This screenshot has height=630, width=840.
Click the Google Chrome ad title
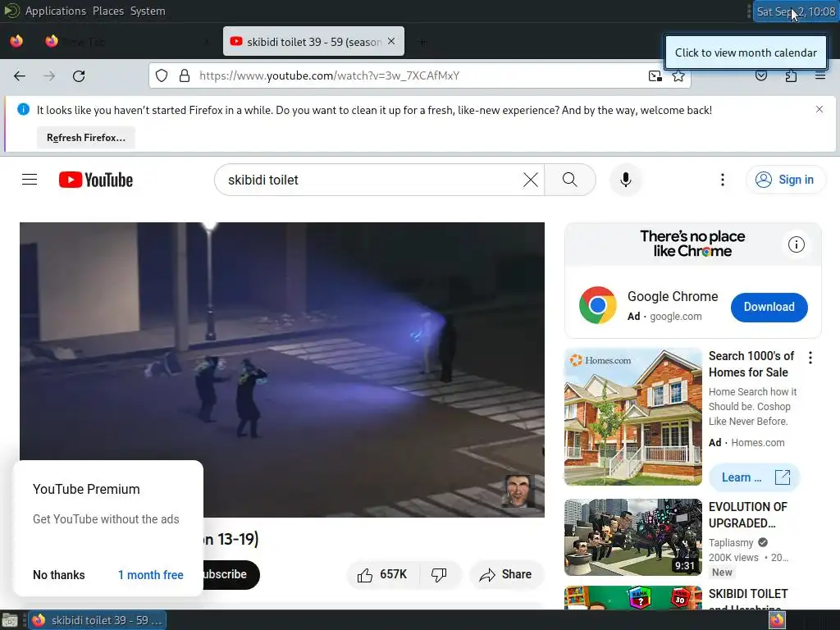click(673, 296)
